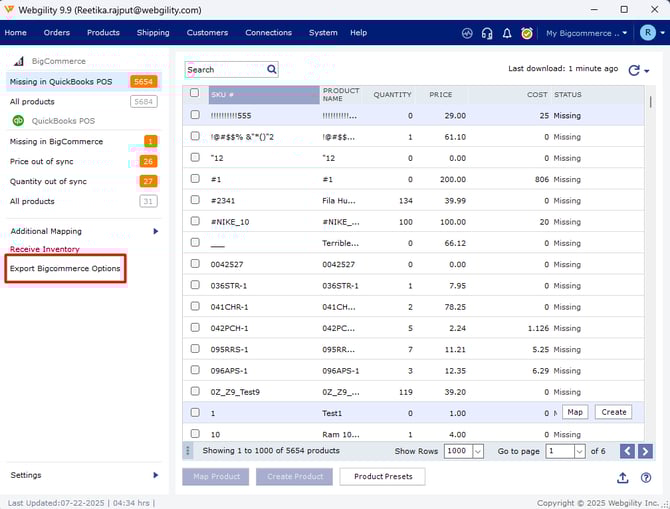Open the Go to page dropdown
Viewport: 670px width, 509px height.
(579, 452)
